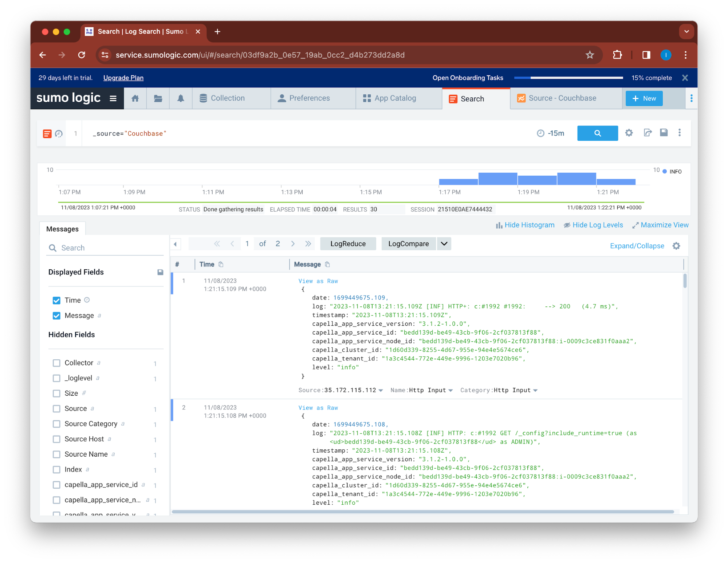Switch to the App Catalog tab
Viewport: 728px width, 563px height.
399,98
